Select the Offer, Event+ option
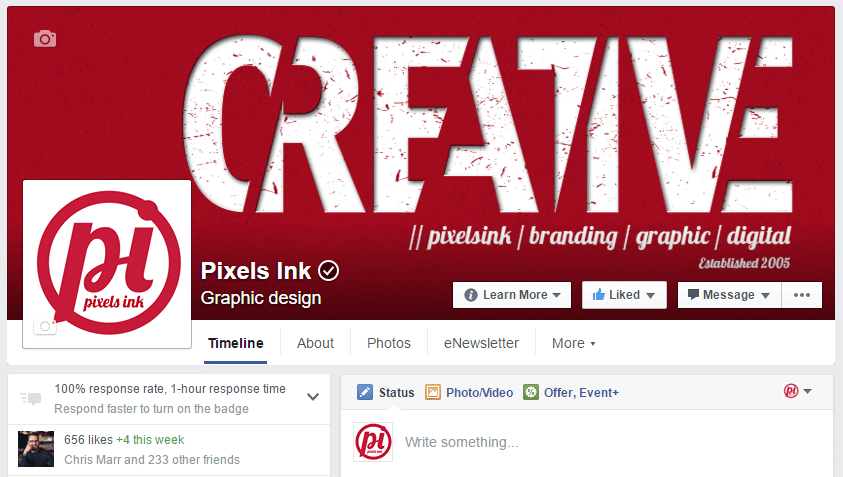This screenshot has height=477, width=843. tap(571, 392)
